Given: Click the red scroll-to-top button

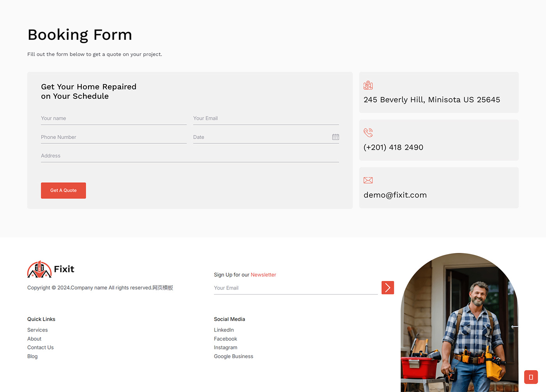Looking at the screenshot, I should click(x=531, y=377).
